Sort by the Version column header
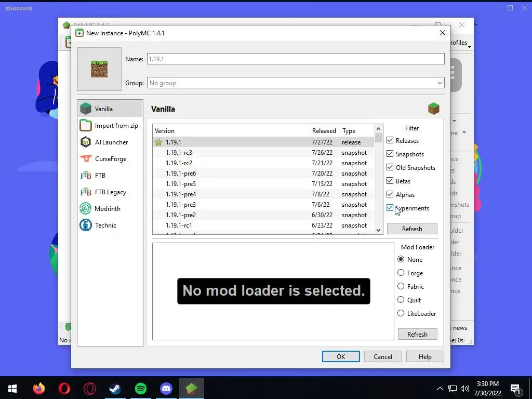 pyautogui.click(x=231, y=130)
